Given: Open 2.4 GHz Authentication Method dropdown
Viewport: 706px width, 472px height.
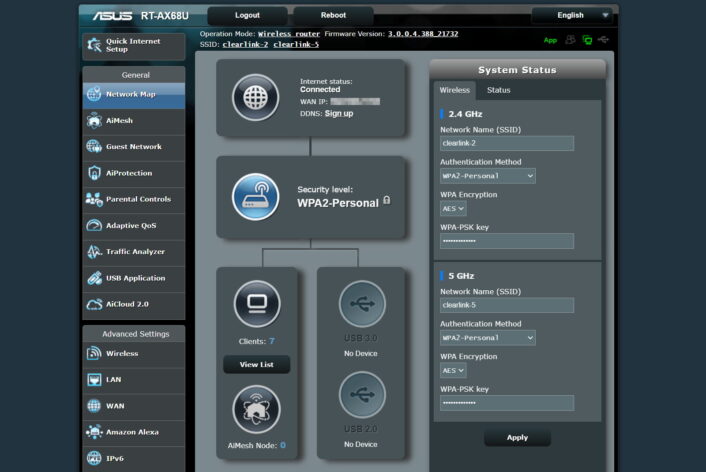Looking at the screenshot, I should tap(488, 176).
